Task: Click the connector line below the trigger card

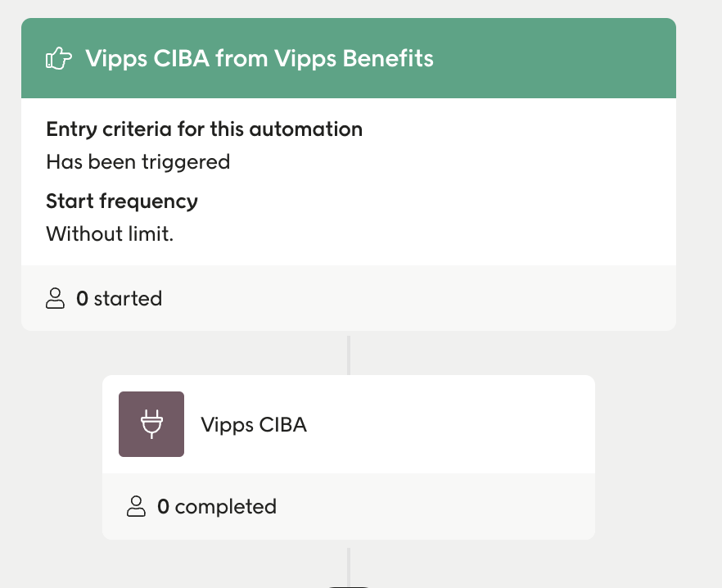Action: click(350, 352)
